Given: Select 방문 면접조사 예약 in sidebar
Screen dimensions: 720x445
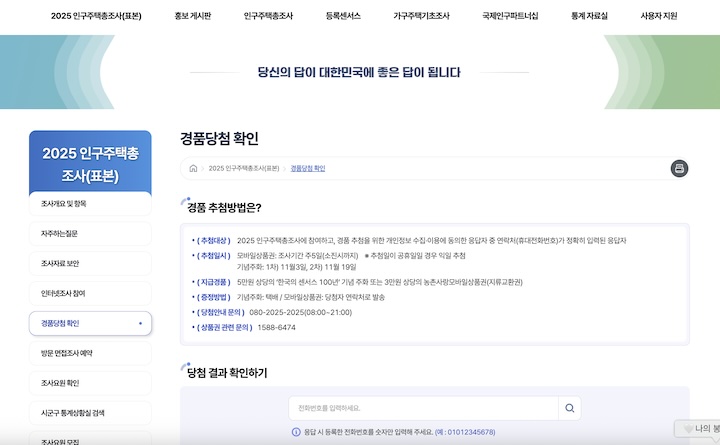Looking at the screenshot, I should (90, 353).
